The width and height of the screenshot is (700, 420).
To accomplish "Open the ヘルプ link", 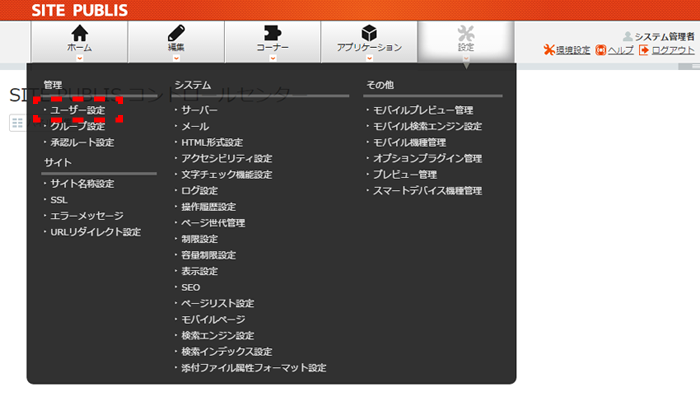I will [x=621, y=50].
